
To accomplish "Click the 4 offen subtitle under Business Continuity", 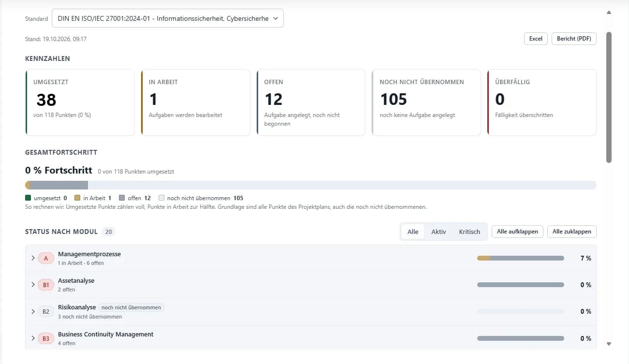I will point(67,343).
